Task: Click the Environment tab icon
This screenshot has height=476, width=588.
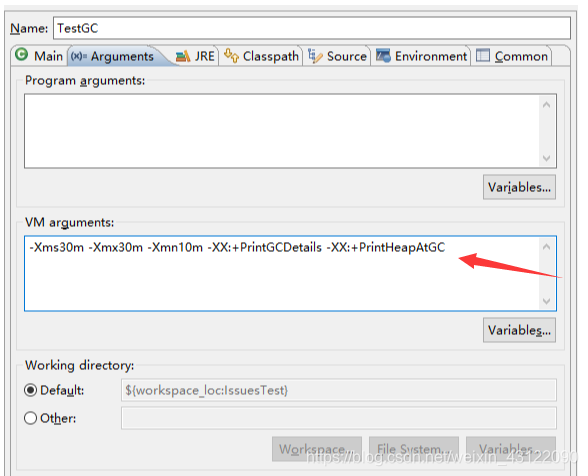Action: point(383,56)
